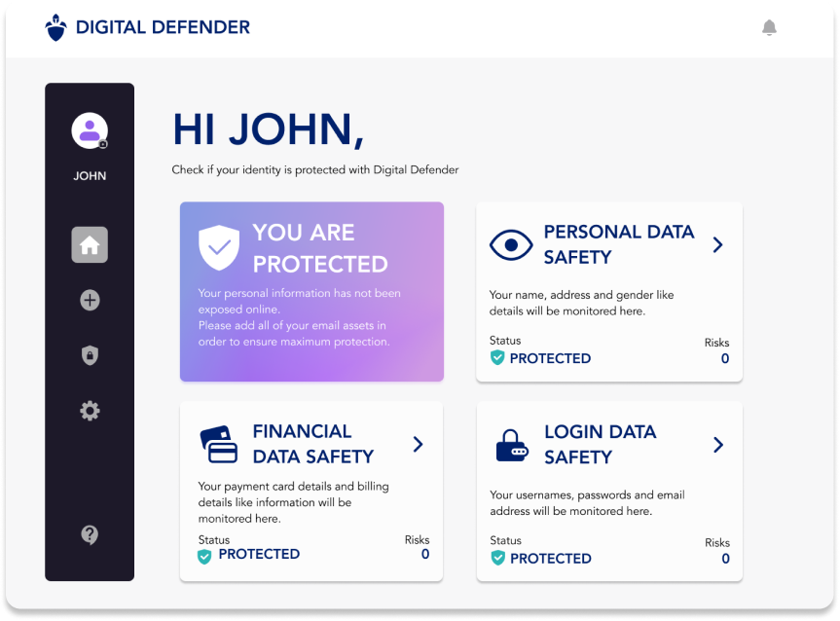840x621 pixels.
Task: Open the Login Data Safety heading
Action: (x=600, y=444)
